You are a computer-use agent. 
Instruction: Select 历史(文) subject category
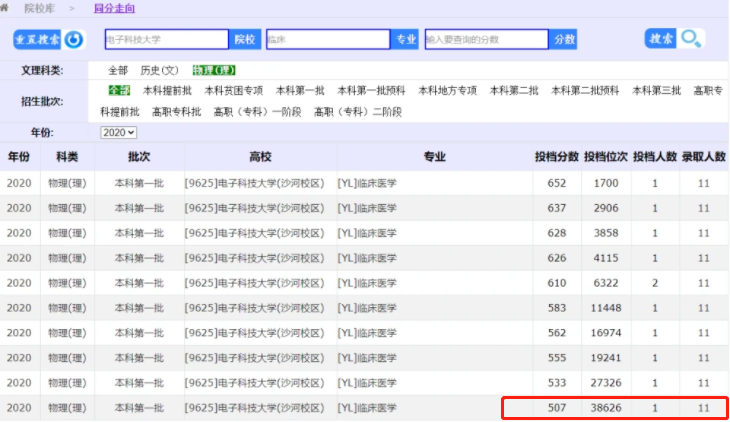coord(159,70)
